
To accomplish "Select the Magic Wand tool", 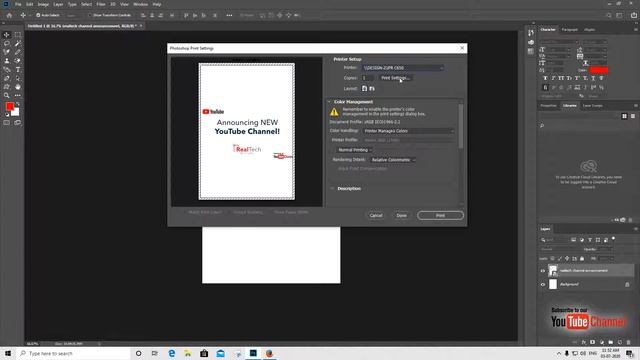I will pyautogui.click(x=18, y=43).
